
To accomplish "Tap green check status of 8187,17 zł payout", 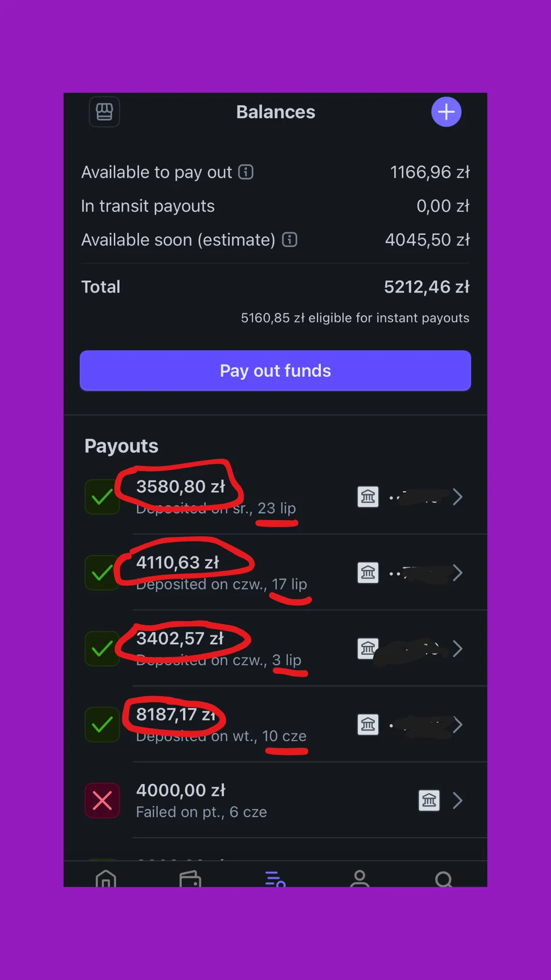I will (x=103, y=724).
